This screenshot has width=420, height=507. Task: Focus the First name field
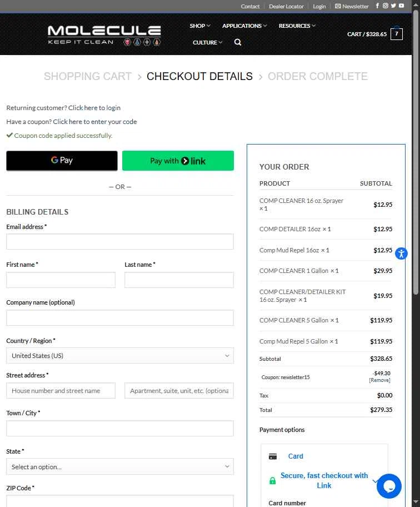pyautogui.click(x=61, y=280)
